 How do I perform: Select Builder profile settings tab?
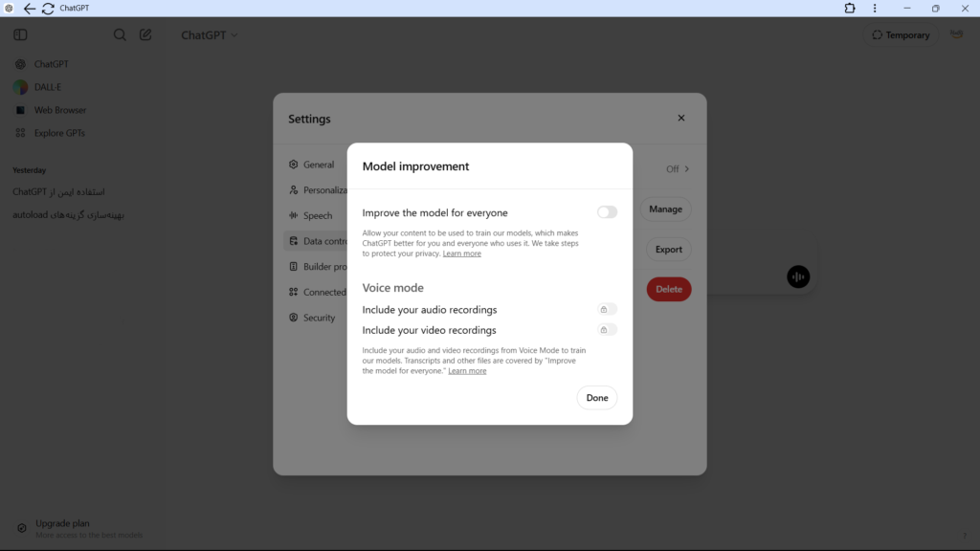(x=316, y=267)
